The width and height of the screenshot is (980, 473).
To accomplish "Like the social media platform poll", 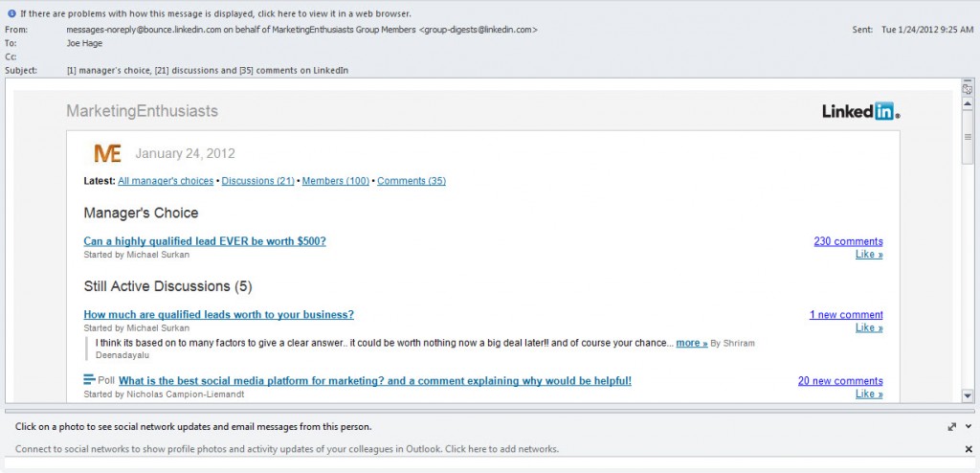I will tap(869, 394).
